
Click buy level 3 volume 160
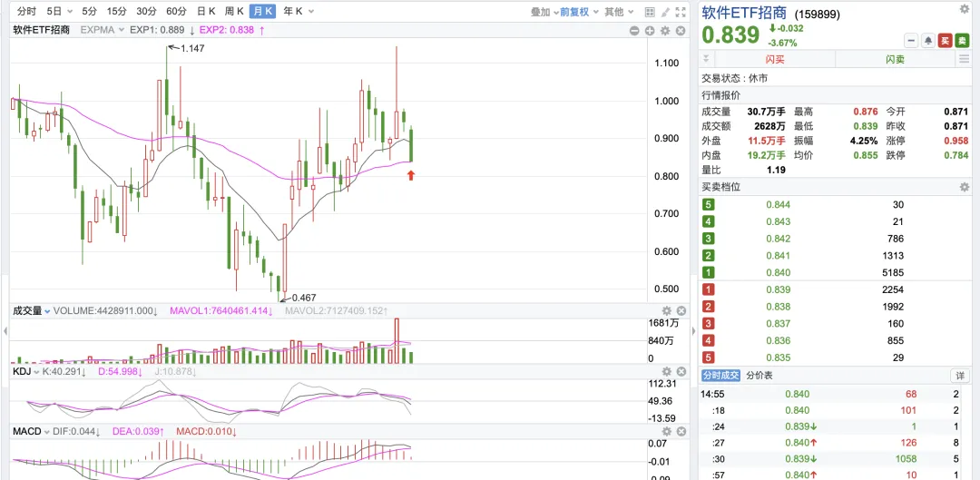click(895, 323)
